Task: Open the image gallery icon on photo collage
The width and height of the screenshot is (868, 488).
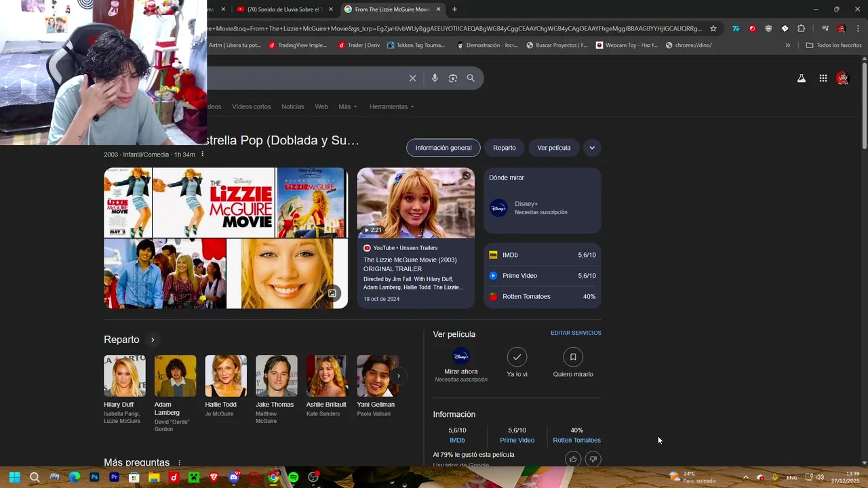Action: [332, 293]
